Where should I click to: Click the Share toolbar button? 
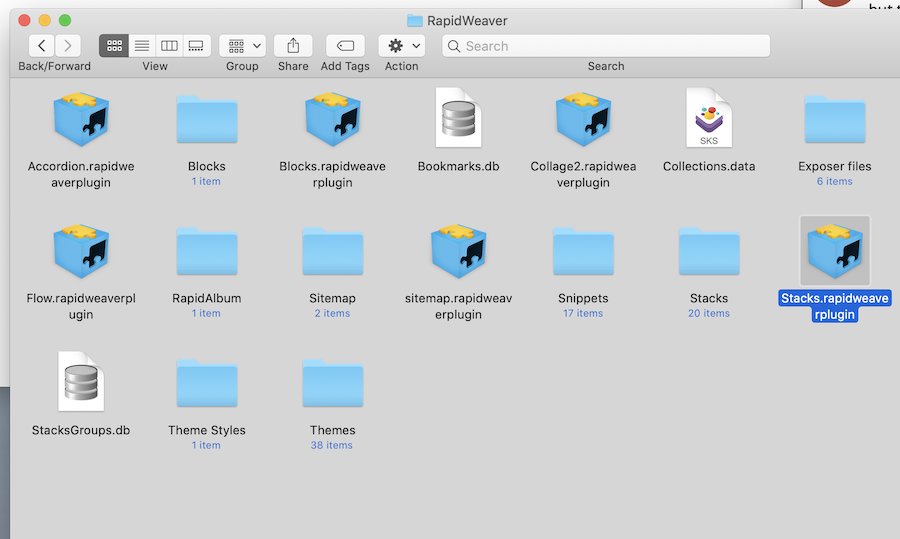pyautogui.click(x=293, y=46)
